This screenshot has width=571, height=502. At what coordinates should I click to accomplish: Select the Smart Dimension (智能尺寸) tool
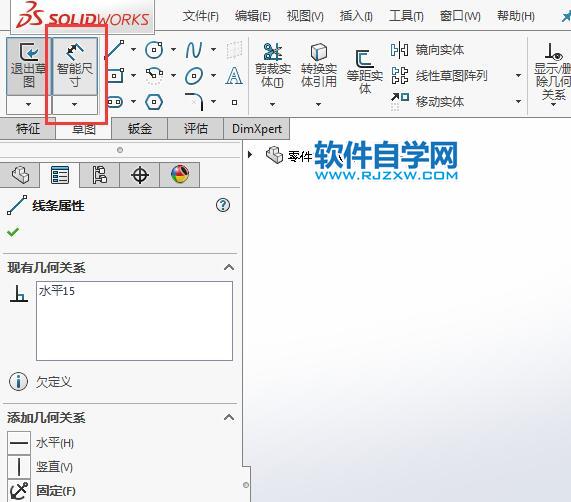[75, 66]
